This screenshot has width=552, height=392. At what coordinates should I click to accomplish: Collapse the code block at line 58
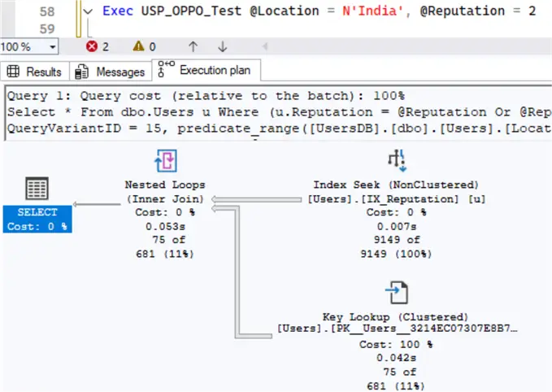87,11
